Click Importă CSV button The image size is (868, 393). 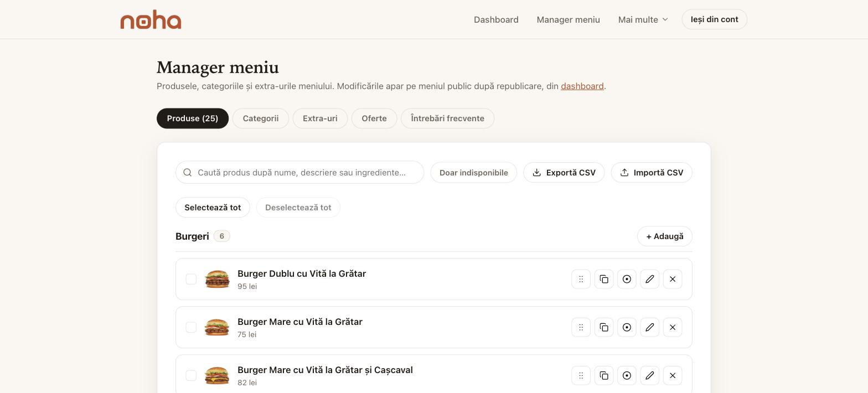(652, 173)
